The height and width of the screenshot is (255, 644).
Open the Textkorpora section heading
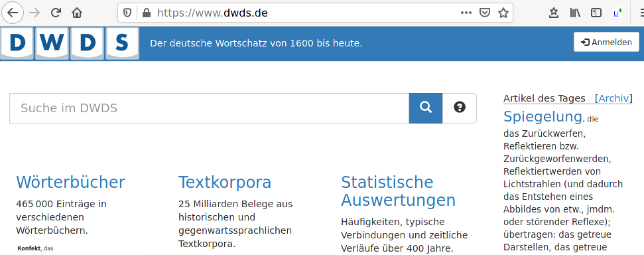(x=225, y=182)
